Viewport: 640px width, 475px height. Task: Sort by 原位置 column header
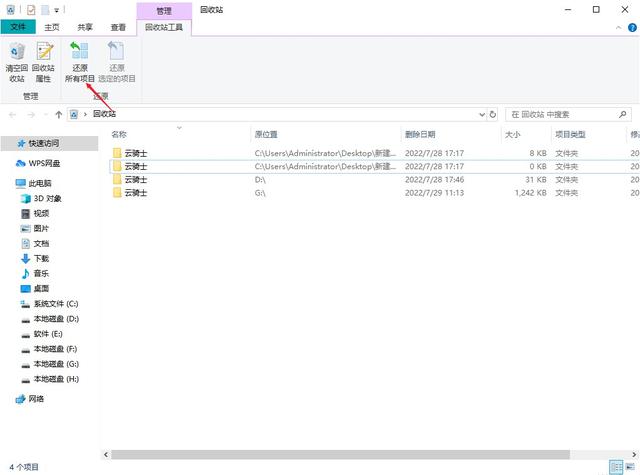point(266,134)
